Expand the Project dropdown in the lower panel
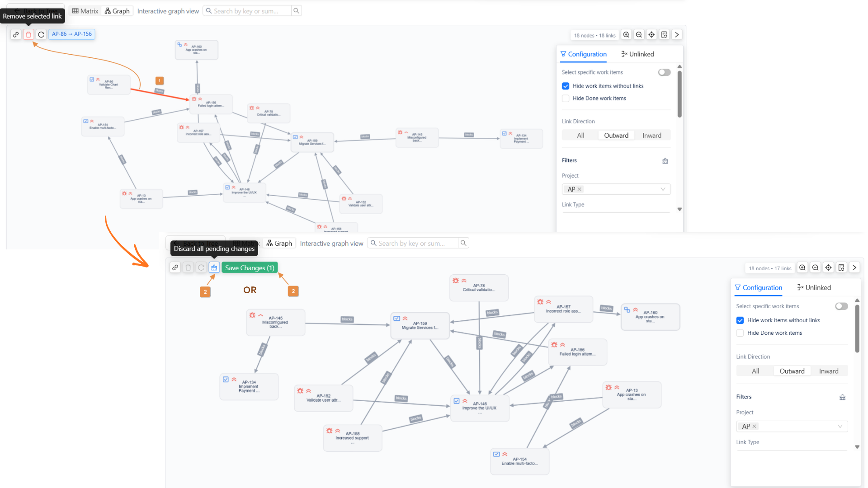The image size is (868, 488). pos(840,427)
